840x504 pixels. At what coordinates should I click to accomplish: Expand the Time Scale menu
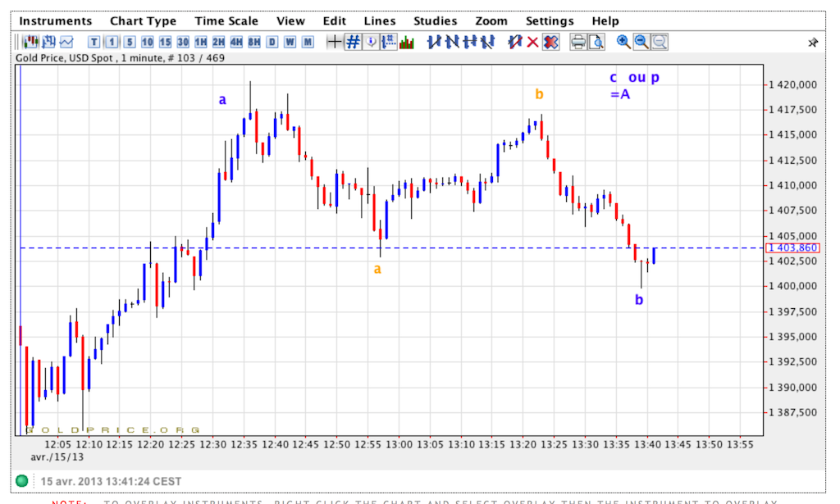[x=226, y=21]
